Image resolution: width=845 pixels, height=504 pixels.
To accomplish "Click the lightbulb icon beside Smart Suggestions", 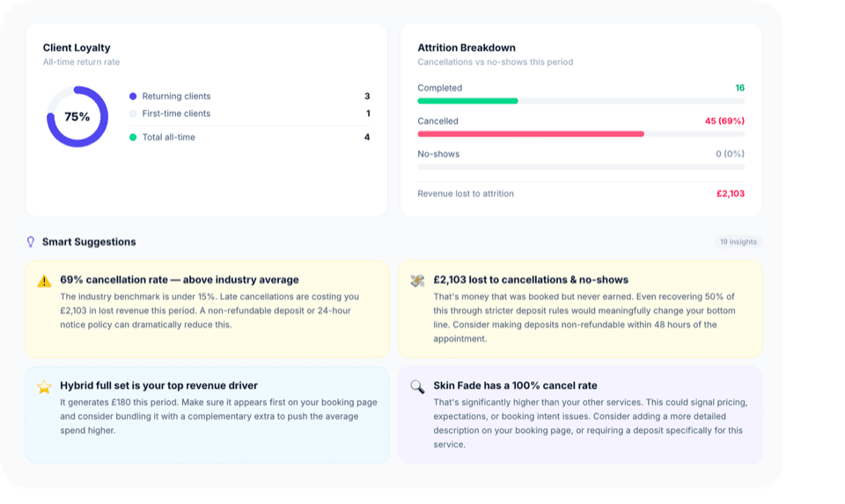I will [x=31, y=242].
